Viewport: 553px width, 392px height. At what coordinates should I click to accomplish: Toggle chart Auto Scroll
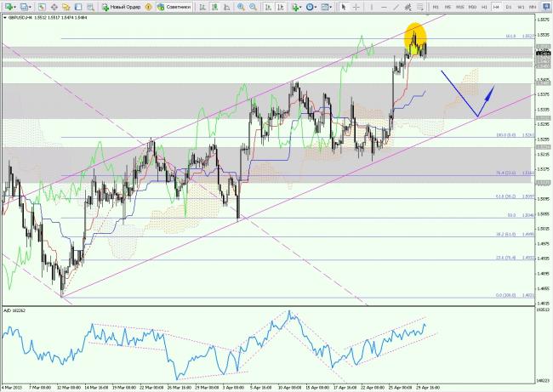click(x=268, y=7)
